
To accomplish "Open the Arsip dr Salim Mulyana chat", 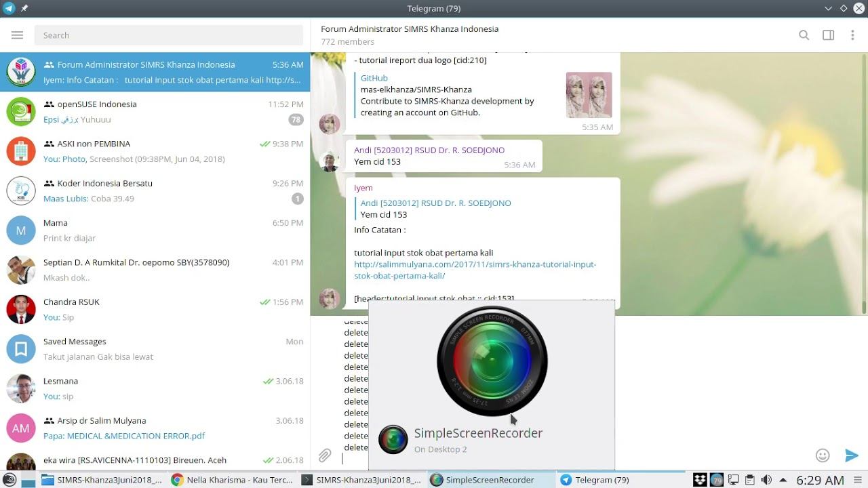I will 155,428.
